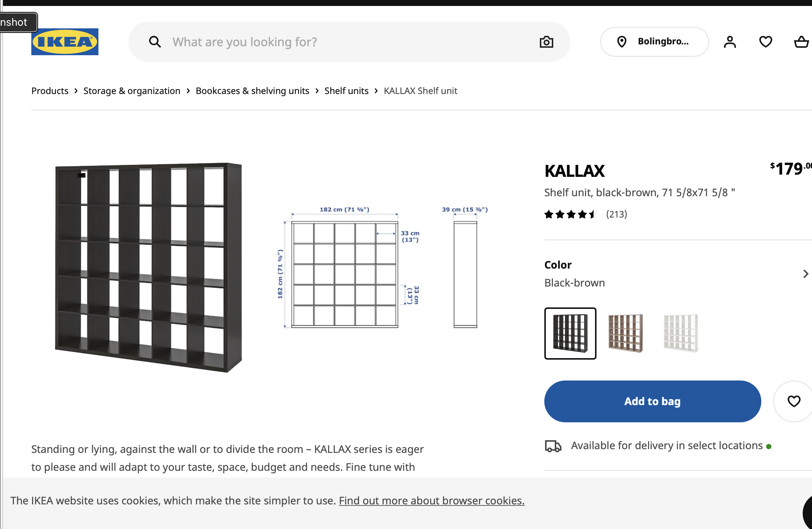The height and width of the screenshot is (529, 812).
Task: Select the walnut-effect color thumbnail
Action: point(625,334)
